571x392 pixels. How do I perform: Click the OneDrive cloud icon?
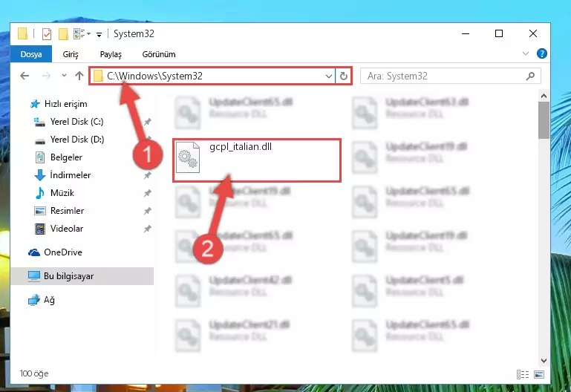click(x=34, y=252)
